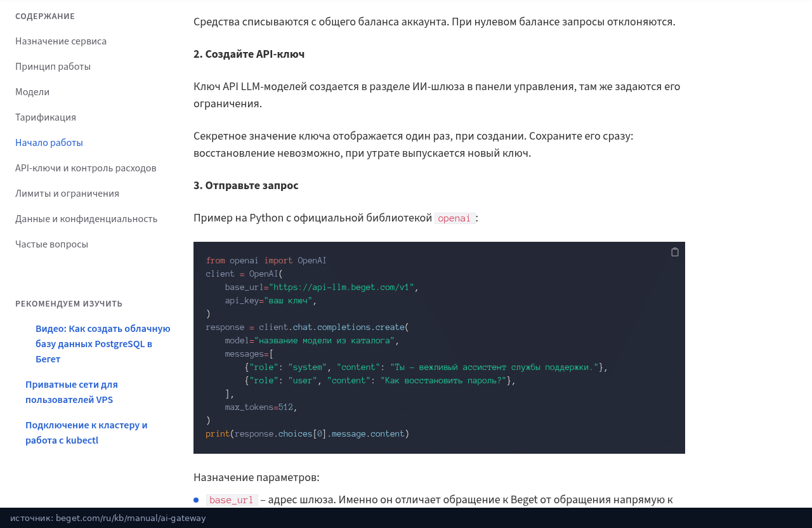Open the 'Частые вопросы' section
This screenshot has height=528, width=812.
pos(51,244)
